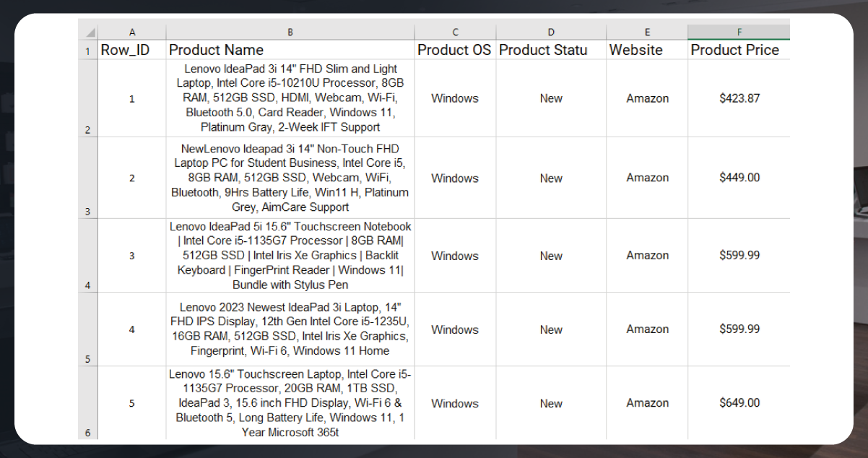868x458 pixels.
Task: Select Row_ID cell with value 5
Action: (132, 403)
